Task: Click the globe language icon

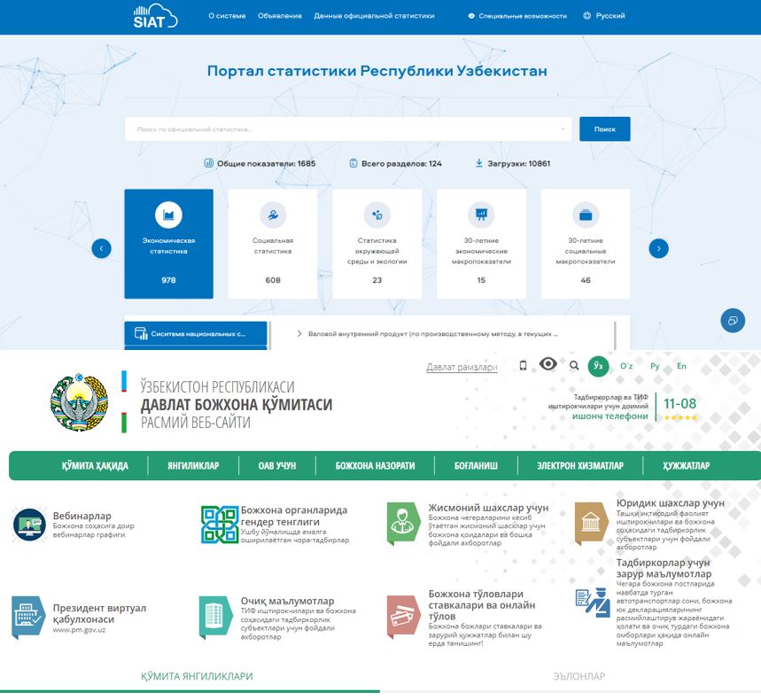Action: coord(587,16)
